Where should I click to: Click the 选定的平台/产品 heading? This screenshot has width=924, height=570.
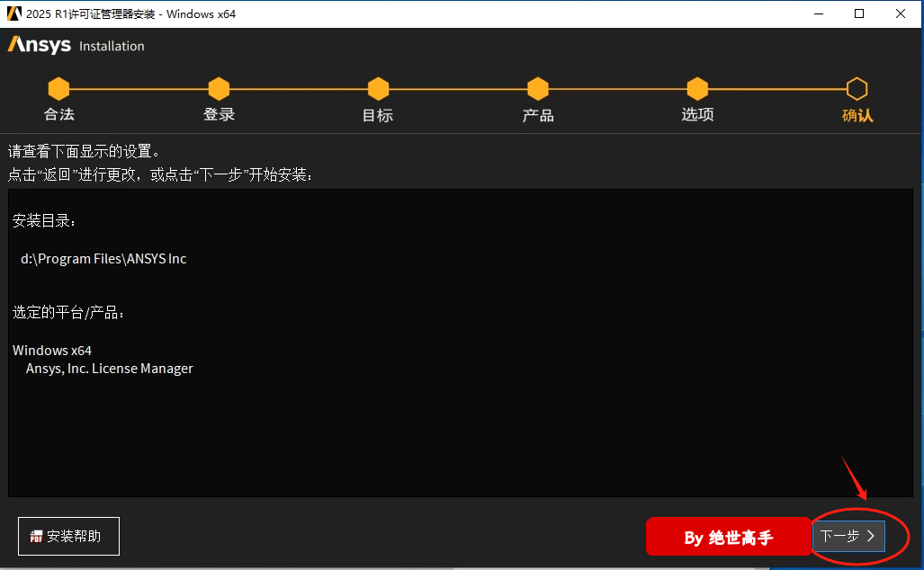(x=68, y=312)
